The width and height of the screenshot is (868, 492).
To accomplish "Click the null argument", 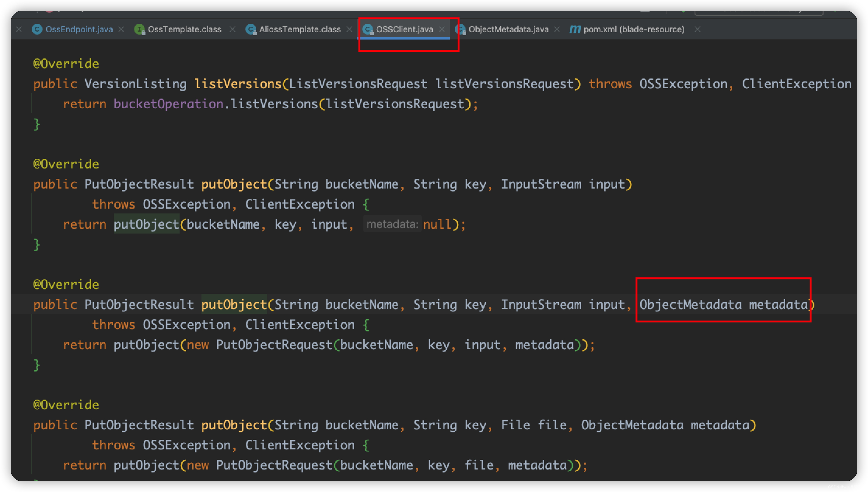I will (x=437, y=224).
